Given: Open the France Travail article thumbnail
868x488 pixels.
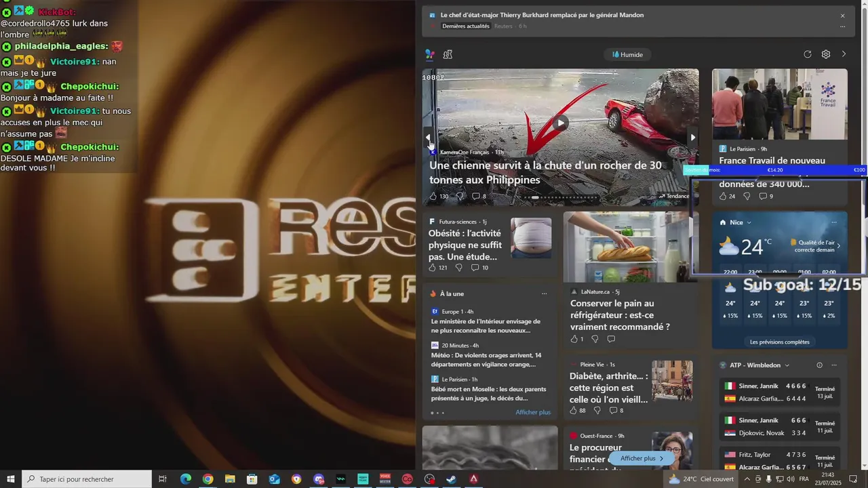Looking at the screenshot, I should [x=779, y=104].
